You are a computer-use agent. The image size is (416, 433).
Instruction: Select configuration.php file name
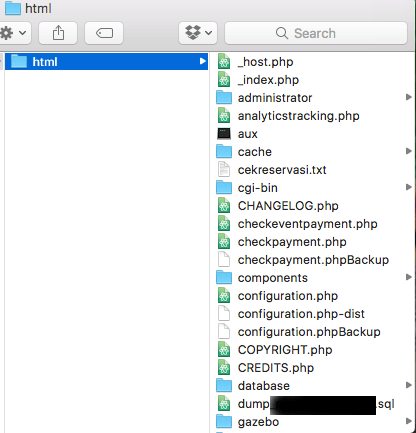tap(288, 296)
